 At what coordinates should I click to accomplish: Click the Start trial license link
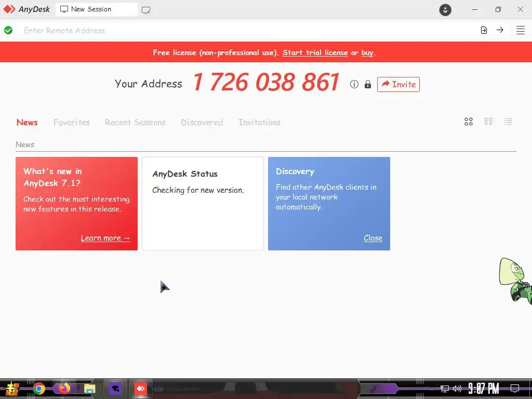[315, 52]
